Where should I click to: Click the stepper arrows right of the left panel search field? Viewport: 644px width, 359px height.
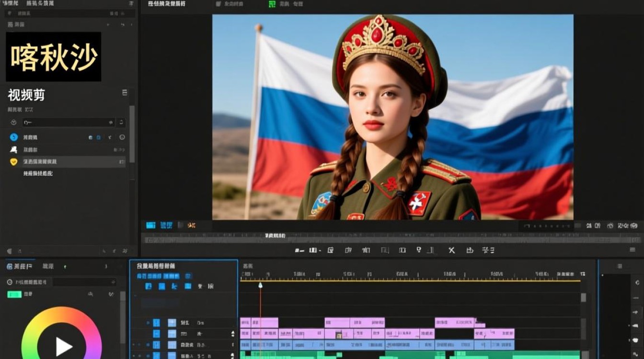point(121,123)
